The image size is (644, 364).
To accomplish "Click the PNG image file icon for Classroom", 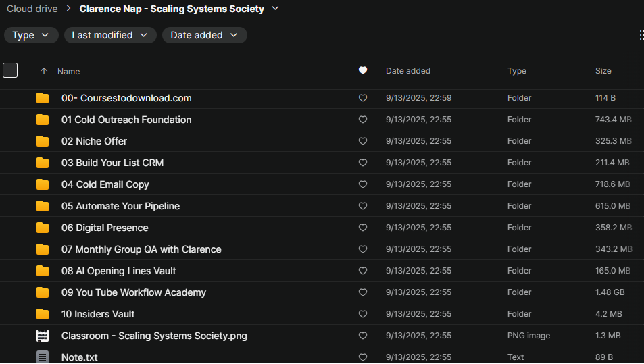I will 43,336.
